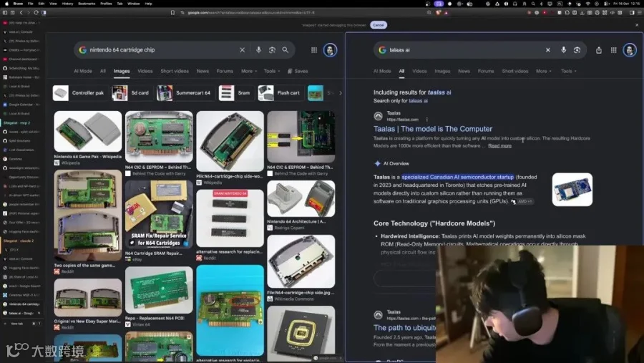644x363 pixels.
Task: Open the Nintendo 64 Game Pak Wikipedia image
Action: coord(88,132)
